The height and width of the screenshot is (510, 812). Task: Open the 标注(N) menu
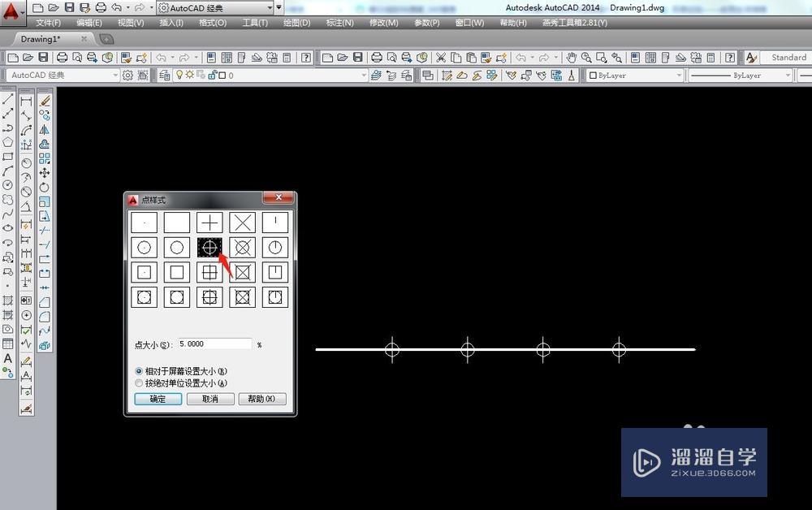[x=339, y=23]
